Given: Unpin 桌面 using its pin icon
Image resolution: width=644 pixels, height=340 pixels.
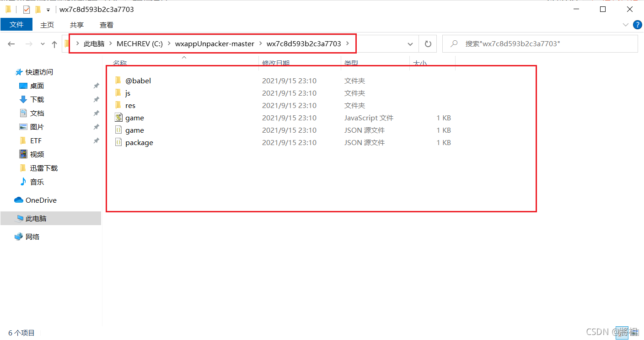Looking at the screenshot, I should pos(96,85).
